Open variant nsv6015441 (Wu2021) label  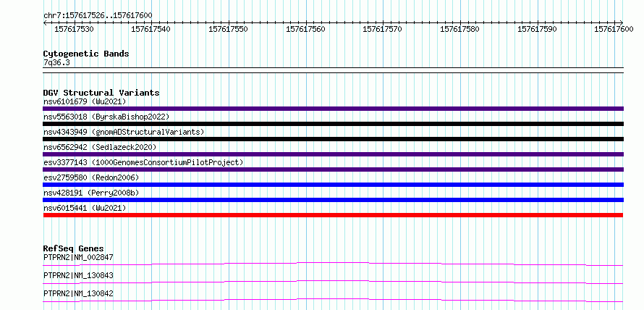85,208
